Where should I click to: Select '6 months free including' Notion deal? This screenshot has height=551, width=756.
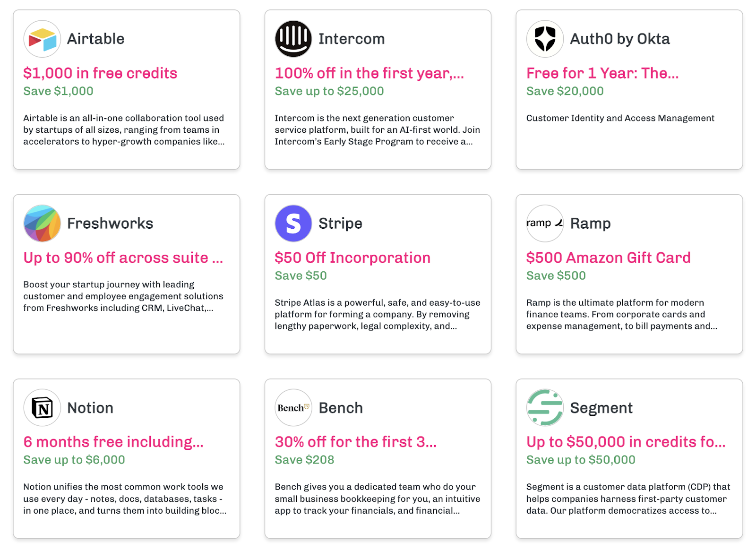pos(113,442)
